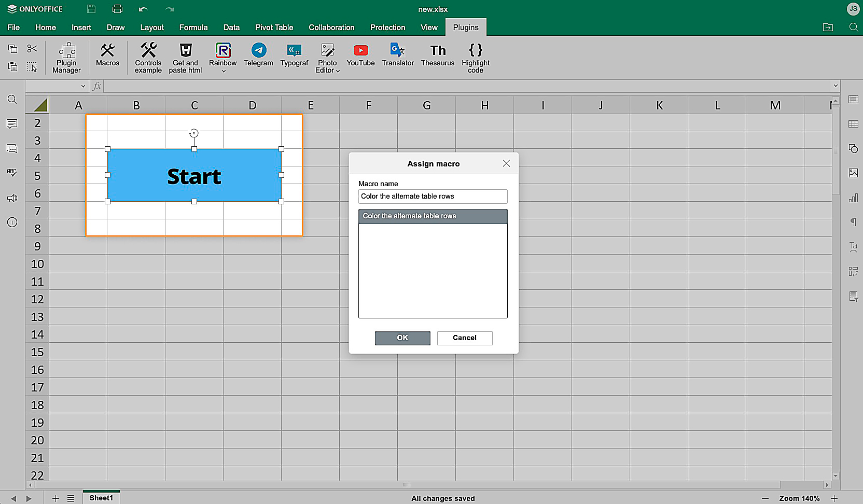Open the cell name box dropdown
The width and height of the screenshot is (863, 504).
click(83, 86)
